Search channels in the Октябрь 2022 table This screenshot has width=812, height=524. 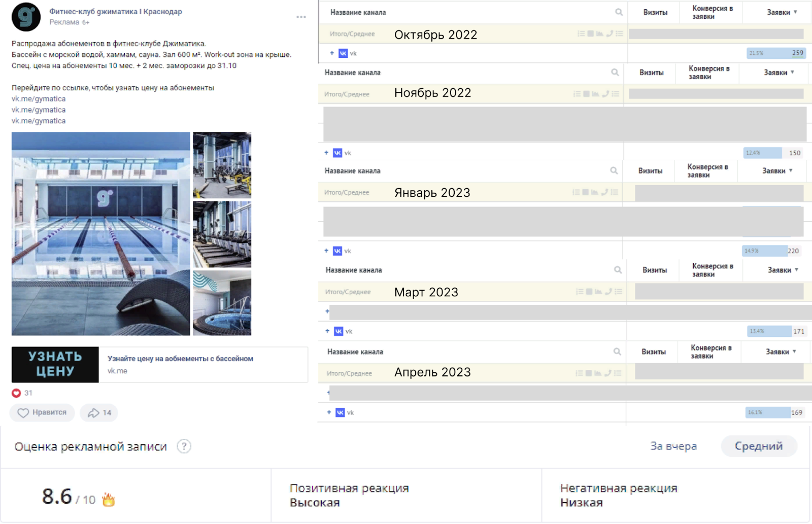[x=619, y=12]
